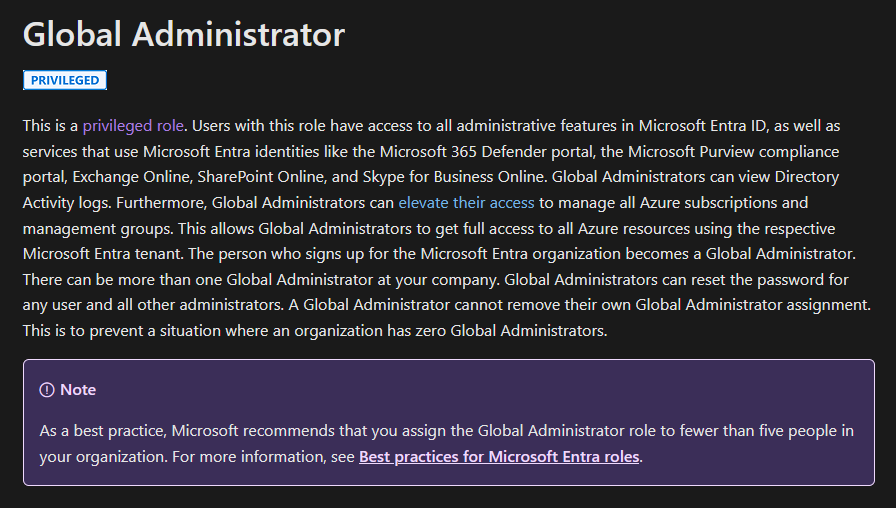Image resolution: width=896 pixels, height=508 pixels.
Task: Click the Note info circle icon
Action: 47,390
